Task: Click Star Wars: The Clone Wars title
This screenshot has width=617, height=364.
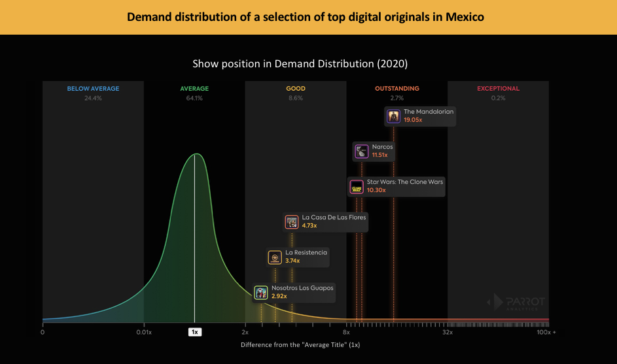Action: click(405, 182)
